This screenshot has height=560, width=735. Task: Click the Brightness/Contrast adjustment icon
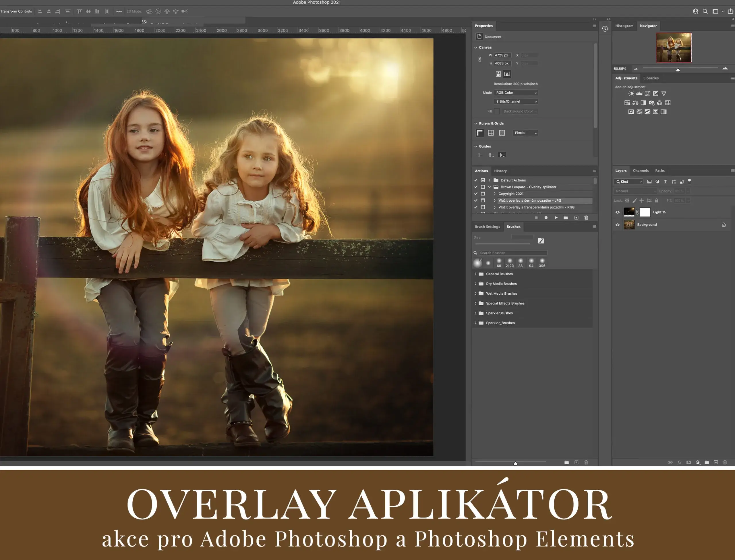(631, 94)
